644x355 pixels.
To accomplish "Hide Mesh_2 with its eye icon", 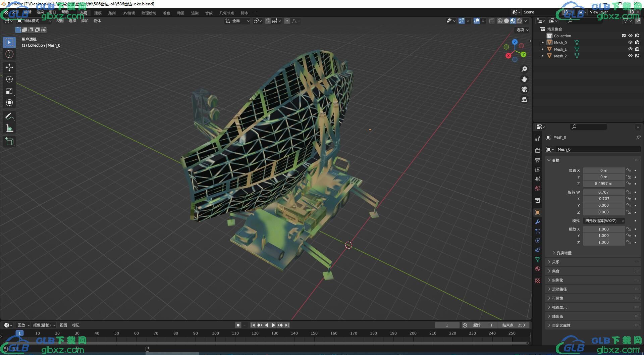I will [630, 56].
